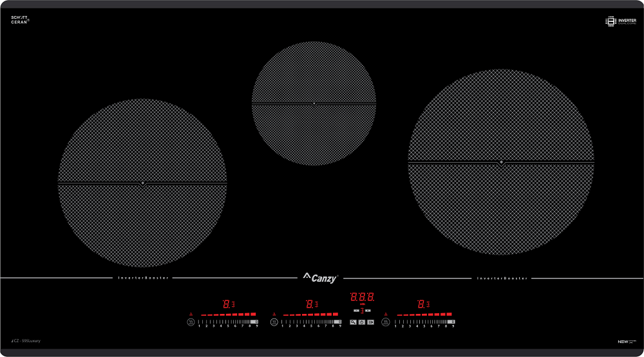Set the middle zone power slider level

tap(311, 322)
